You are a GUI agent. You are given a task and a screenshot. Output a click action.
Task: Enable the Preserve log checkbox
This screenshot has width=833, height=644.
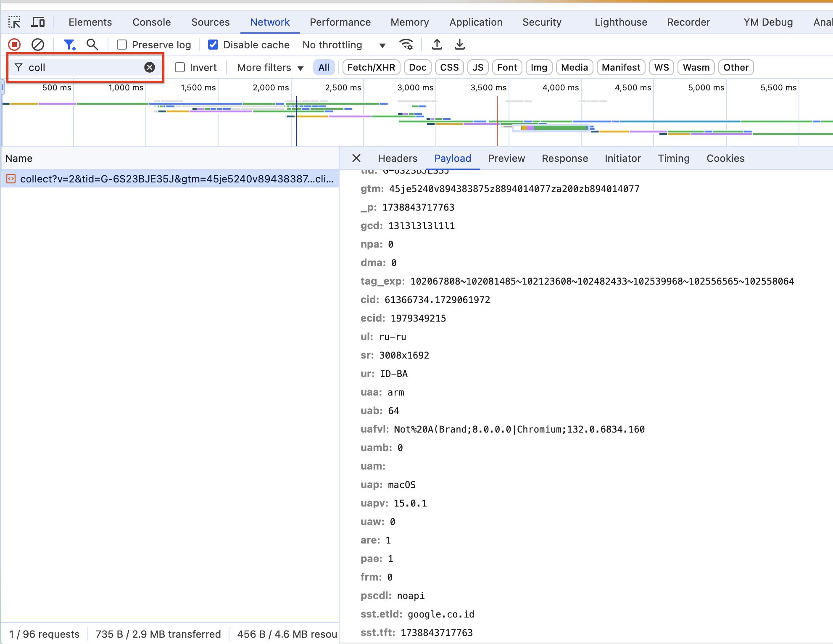122,45
